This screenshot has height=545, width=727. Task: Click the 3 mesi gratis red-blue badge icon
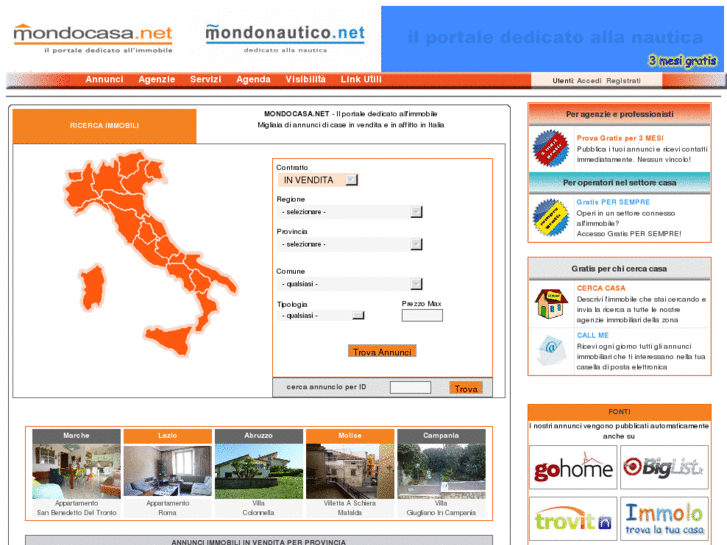click(x=551, y=148)
